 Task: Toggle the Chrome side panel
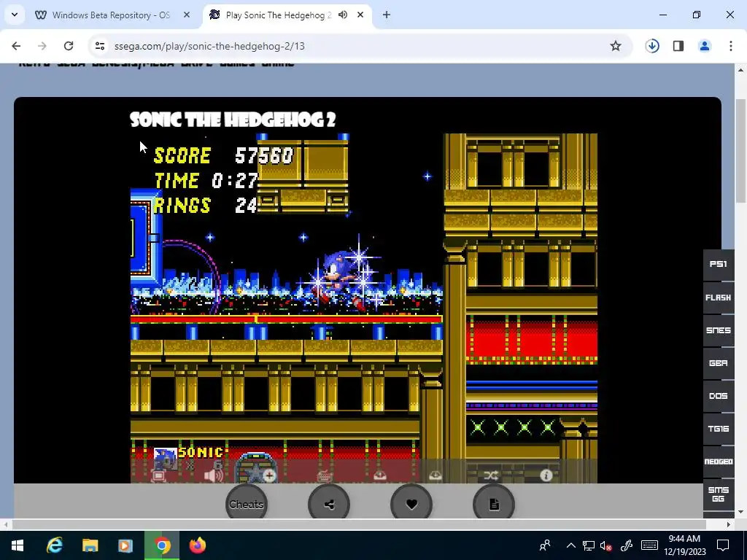click(x=678, y=46)
